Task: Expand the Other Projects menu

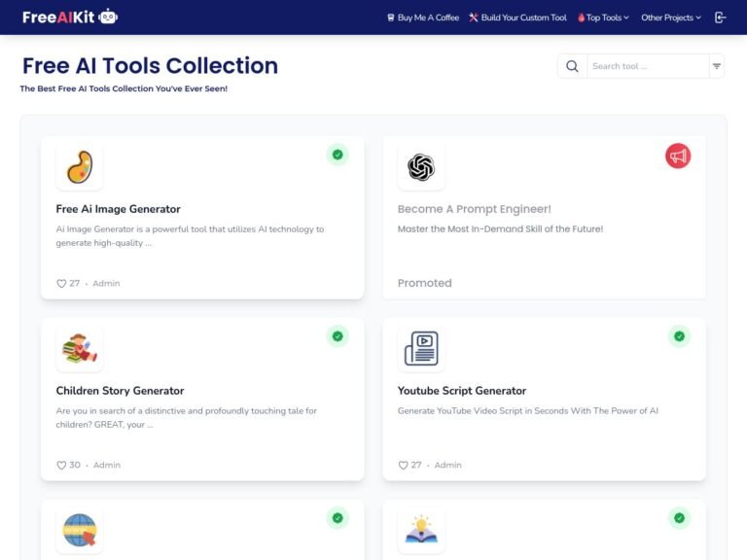Action: coord(670,17)
